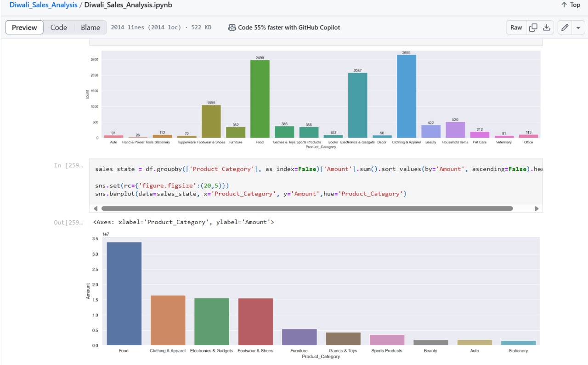Open the Diwali_Sales_Analysis repository breadcrumb link
The height and width of the screenshot is (365, 588).
tap(43, 5)
